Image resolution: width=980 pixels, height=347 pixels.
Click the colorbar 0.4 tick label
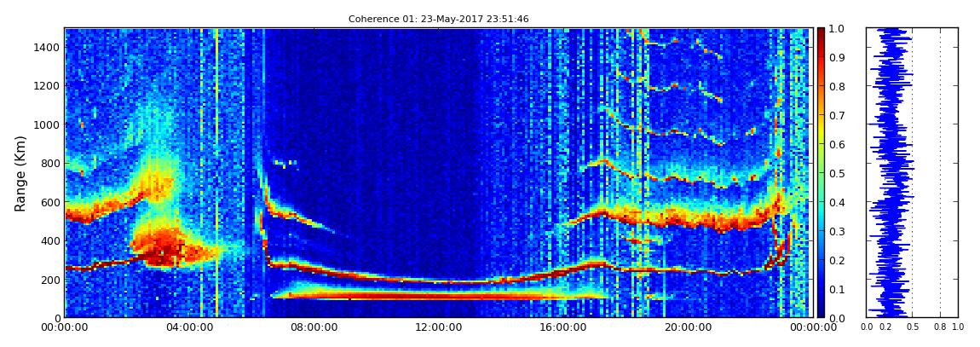(x=837, y=202)
